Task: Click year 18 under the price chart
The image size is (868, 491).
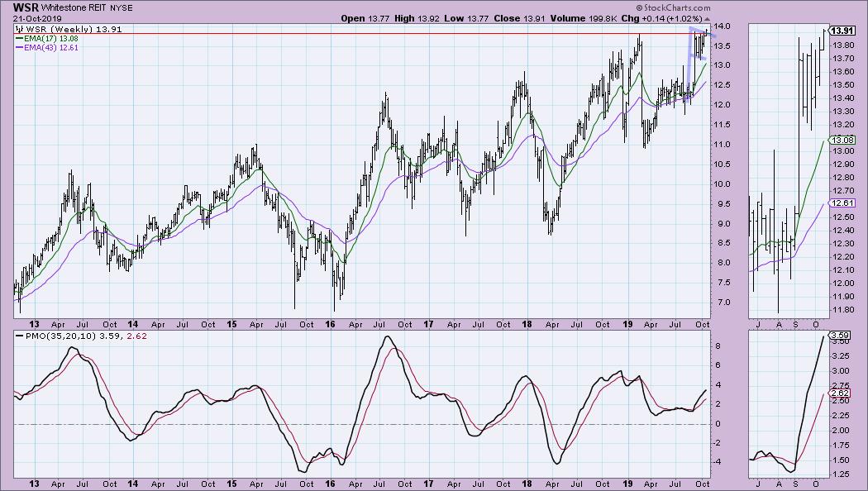Action: tap(527, 324)
